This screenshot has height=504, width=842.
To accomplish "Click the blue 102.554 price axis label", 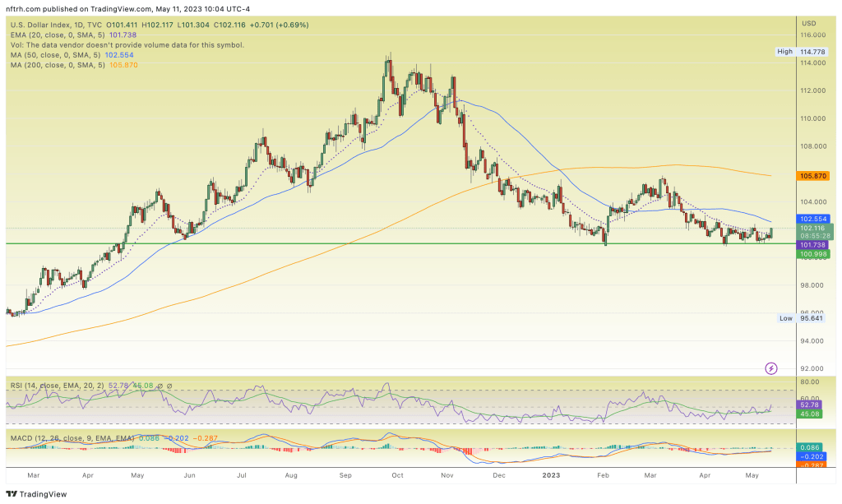I will tap(812, 219).
